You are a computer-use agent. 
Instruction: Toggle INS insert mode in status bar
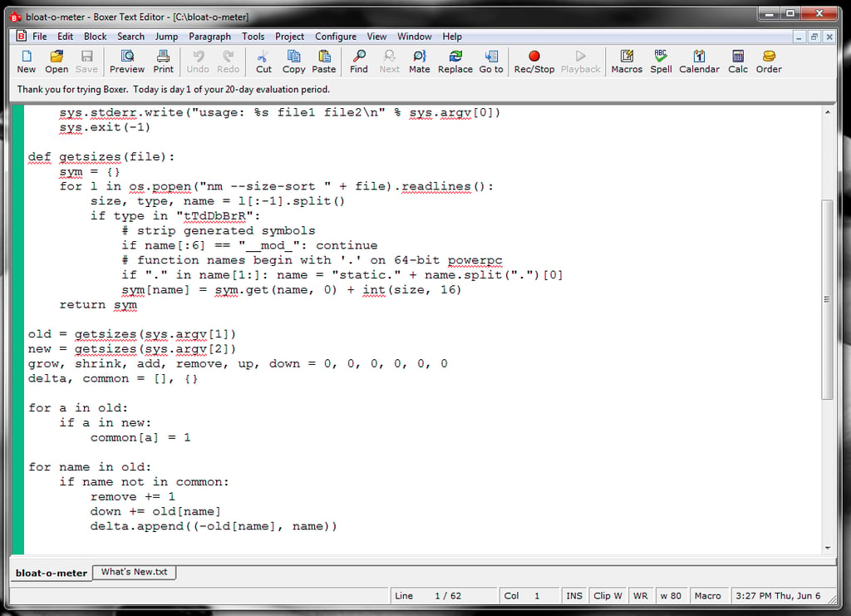[574, 596]
